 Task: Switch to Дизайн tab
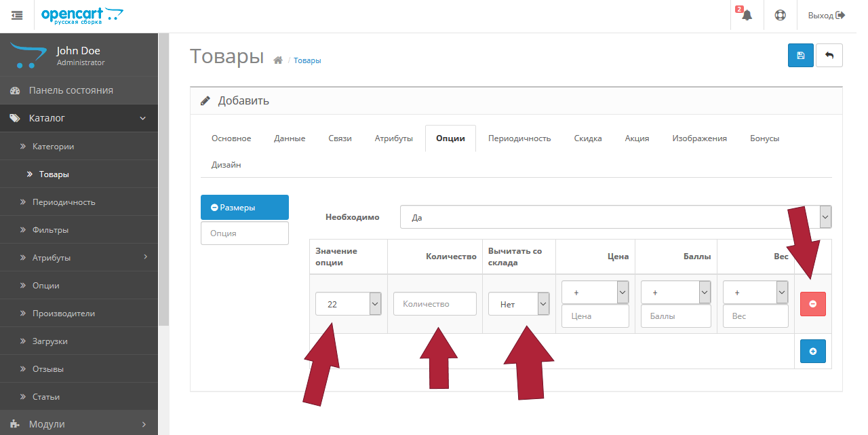coord(226,164)
